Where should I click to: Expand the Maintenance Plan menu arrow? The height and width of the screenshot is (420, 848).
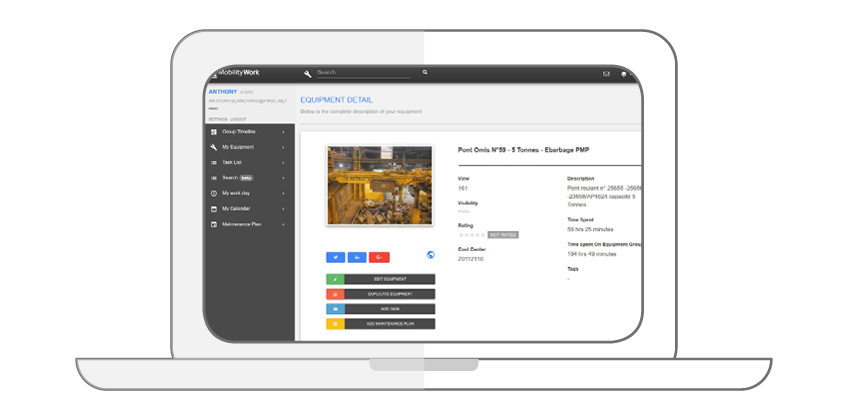284,224
